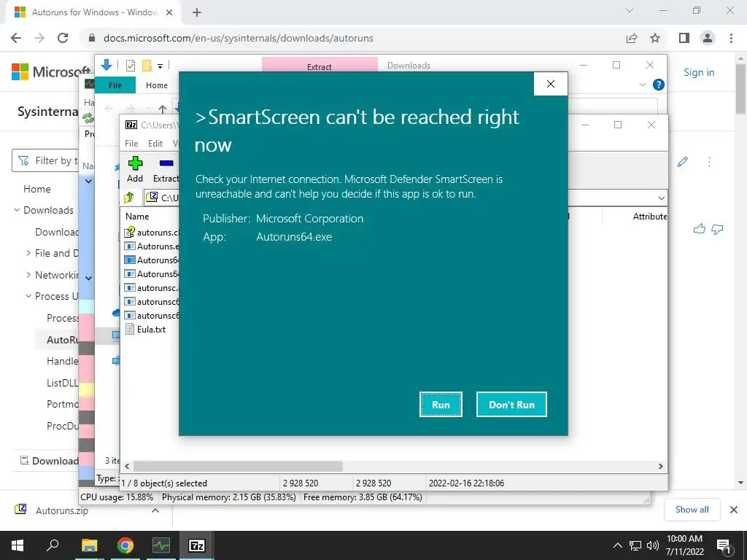Open the 7-Zip File menu
This screenshot has height=560, width=747.
point(131,144)
